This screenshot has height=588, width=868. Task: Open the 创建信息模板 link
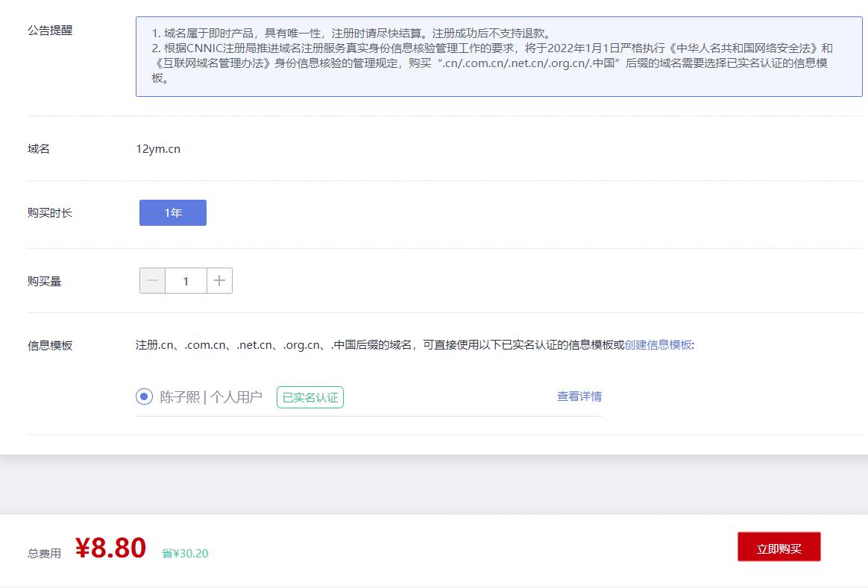click(x=658, y=345)
